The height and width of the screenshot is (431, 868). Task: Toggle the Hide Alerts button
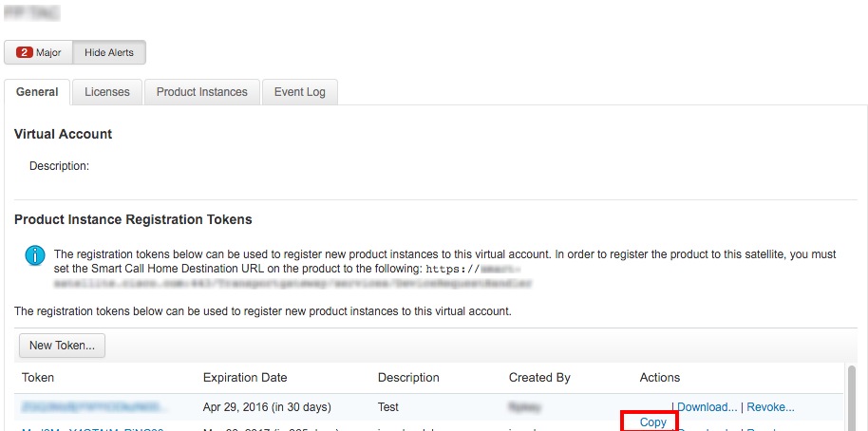click(x=109, y=52)
